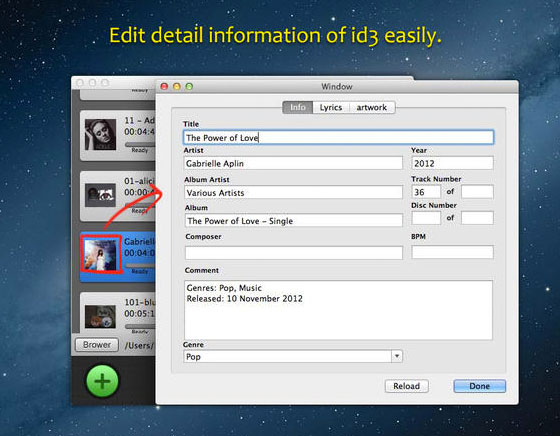This screenshot has height=436, width=560.
Task: Select the '01-alici' track row title
Action: (x=140, y=181)
